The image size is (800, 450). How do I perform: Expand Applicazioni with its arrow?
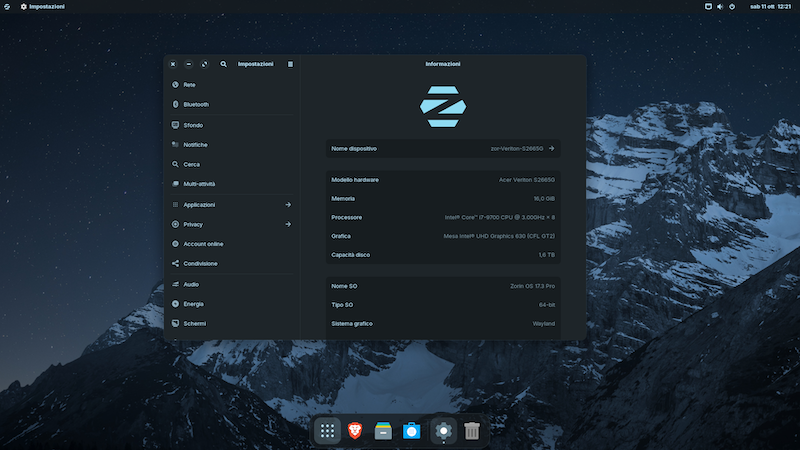click(x=288, y=205)
